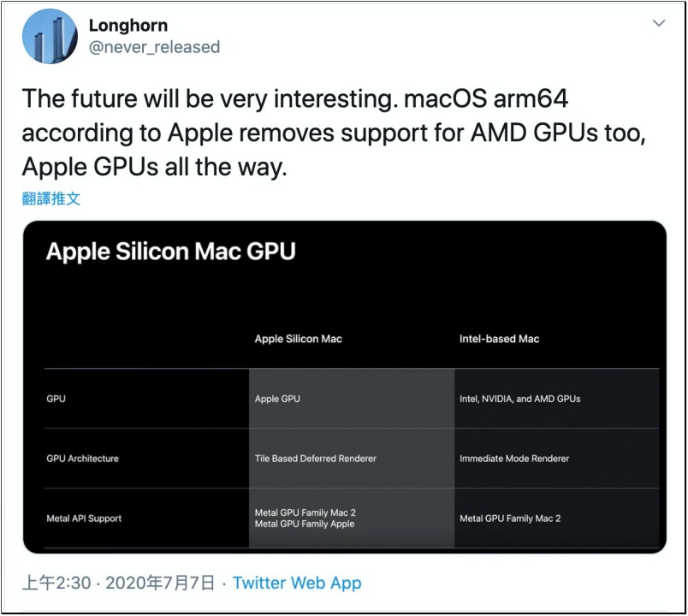Expand the tweet options chevron
688x616 pixels.
pos(659,23)
